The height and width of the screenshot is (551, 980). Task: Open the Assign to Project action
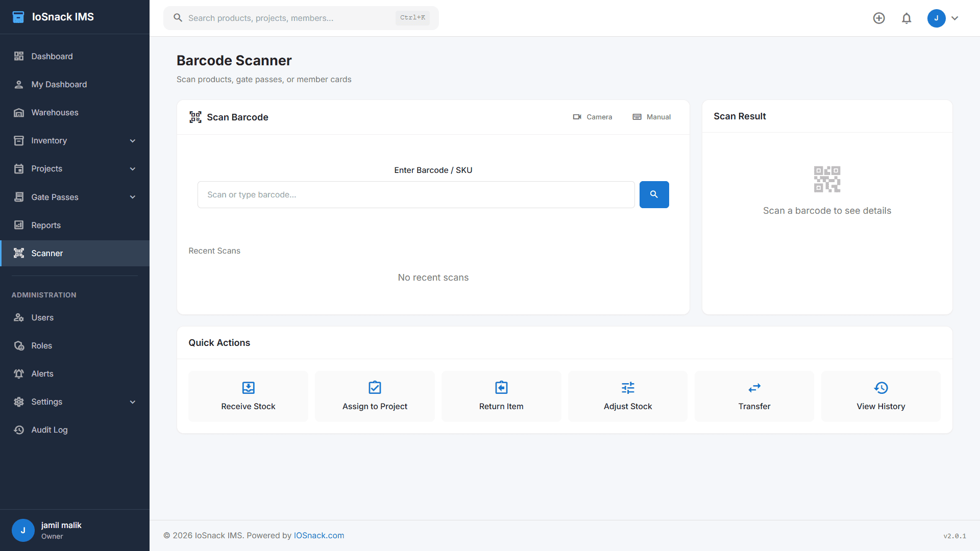375,396
